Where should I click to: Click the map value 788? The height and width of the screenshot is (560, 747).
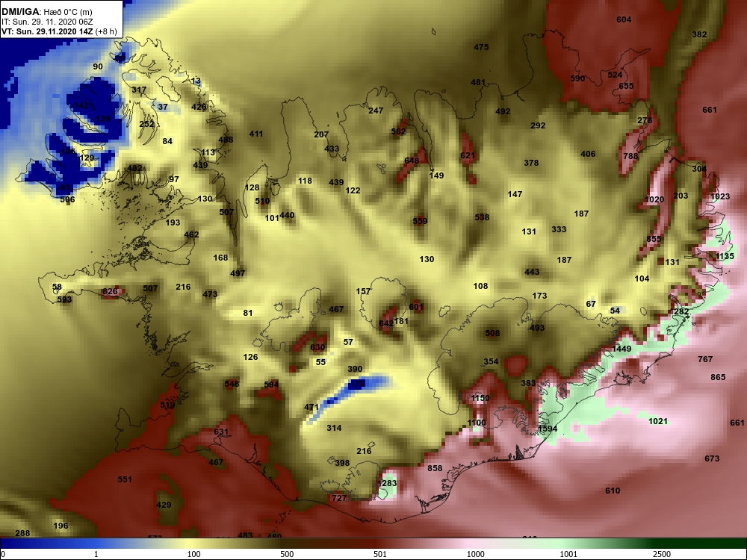click(x=630, y=156)
